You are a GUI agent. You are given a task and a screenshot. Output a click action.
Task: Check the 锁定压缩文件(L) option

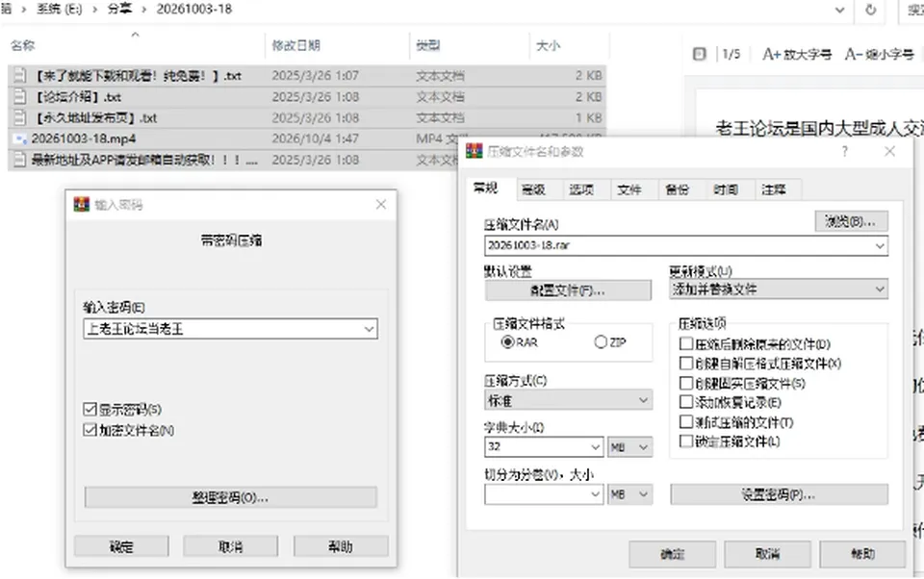[x=686, y=441]
